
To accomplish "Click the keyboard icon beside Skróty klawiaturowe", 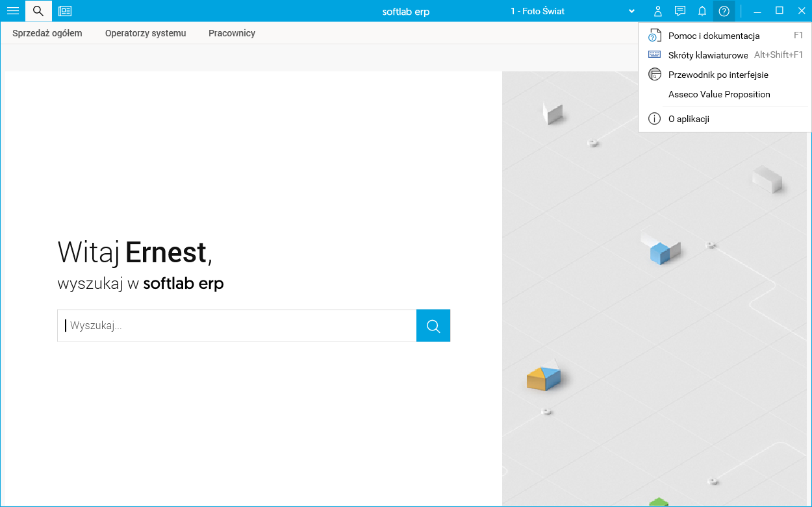I will pyautogui.click(x=655, y=55).
